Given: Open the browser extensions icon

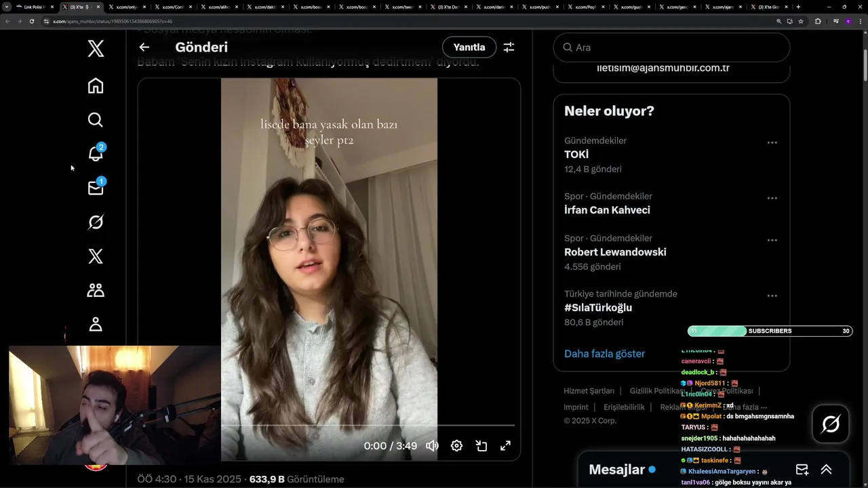Looking at the screenshot, I should coord(818,21).
